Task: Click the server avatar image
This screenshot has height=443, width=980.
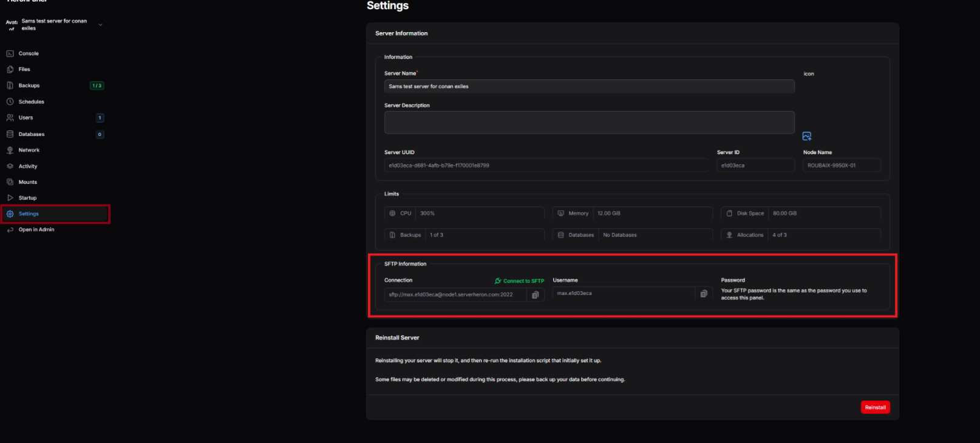Action: click(x=12, y=25)
